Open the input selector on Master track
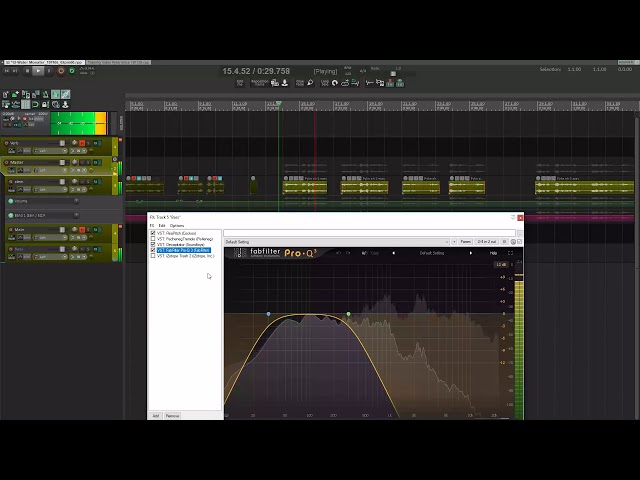The height and width of the screenshot is (480, 640). 50,170
